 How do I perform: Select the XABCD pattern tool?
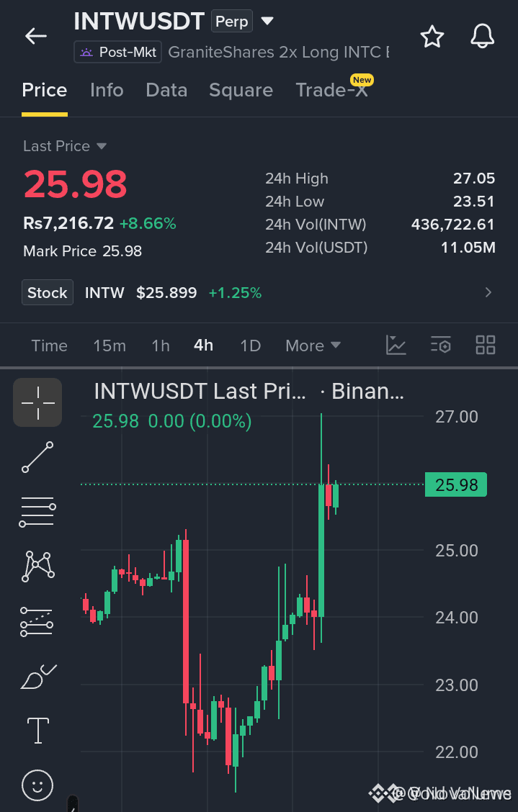click(37, 566)
